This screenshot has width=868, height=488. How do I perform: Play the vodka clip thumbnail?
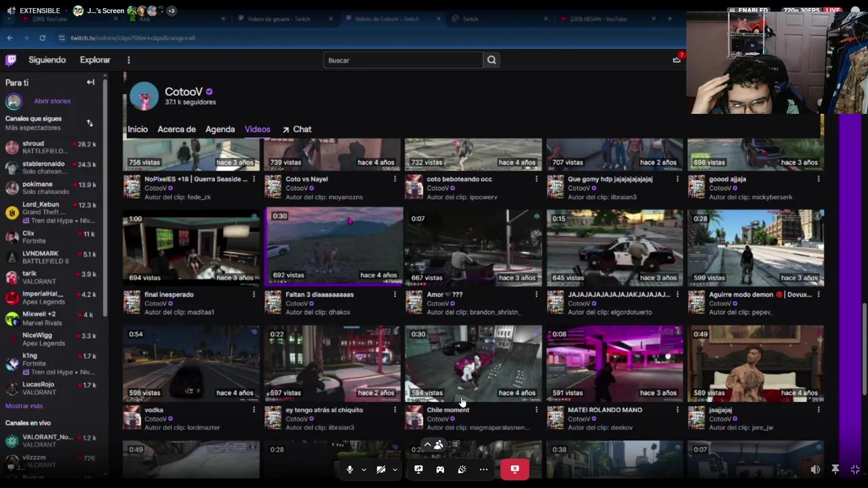[x=191, y=363]
